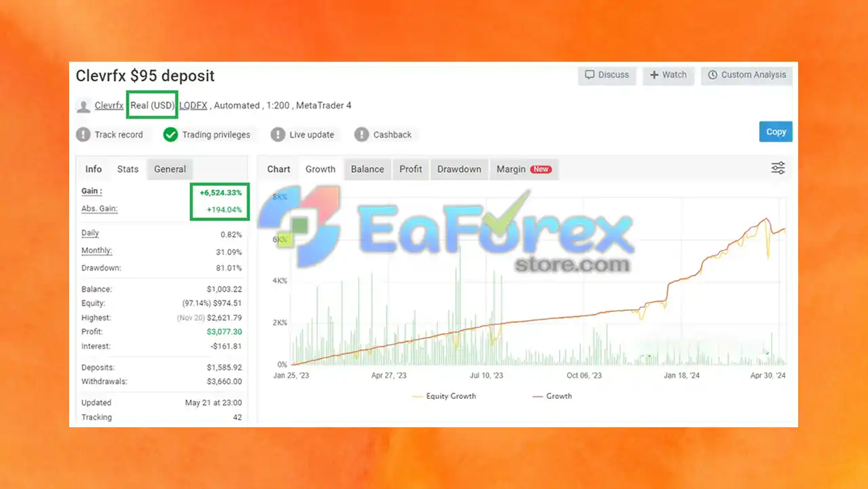The height and width of the screenshot is (489, 868).
Task: Click the Watch button
Action: coord(668,75)
